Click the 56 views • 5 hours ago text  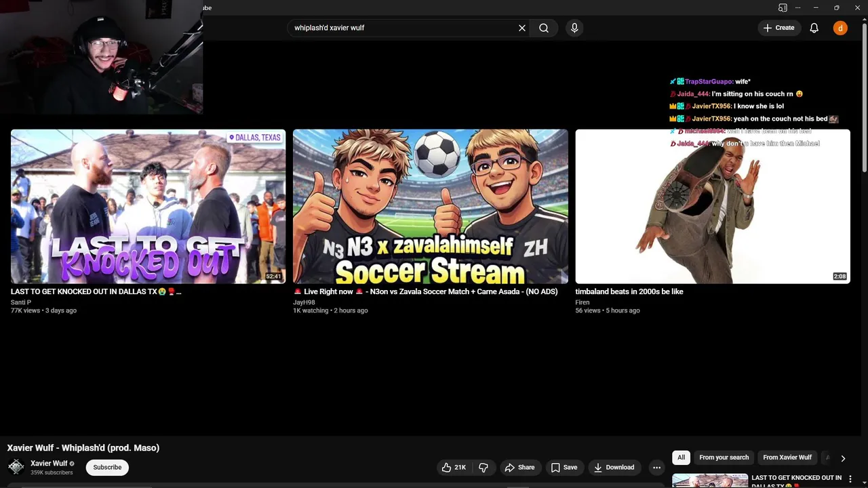tap(608, 310)
